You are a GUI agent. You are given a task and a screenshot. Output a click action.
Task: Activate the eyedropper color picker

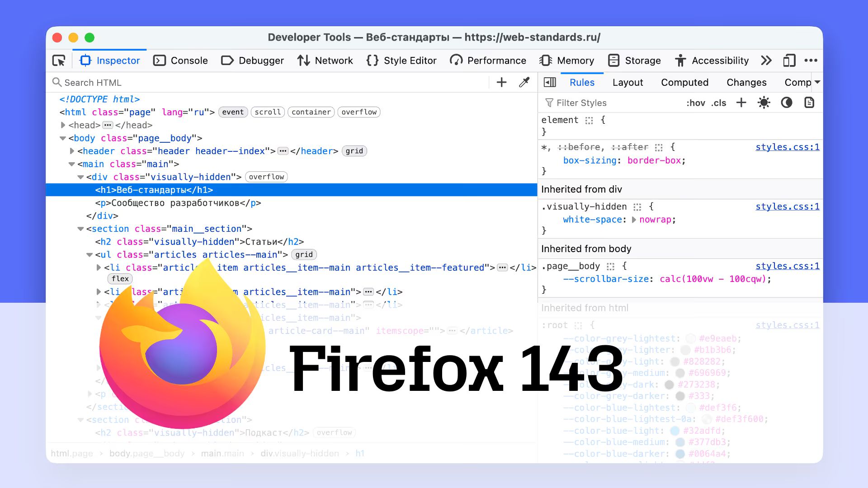524,82
